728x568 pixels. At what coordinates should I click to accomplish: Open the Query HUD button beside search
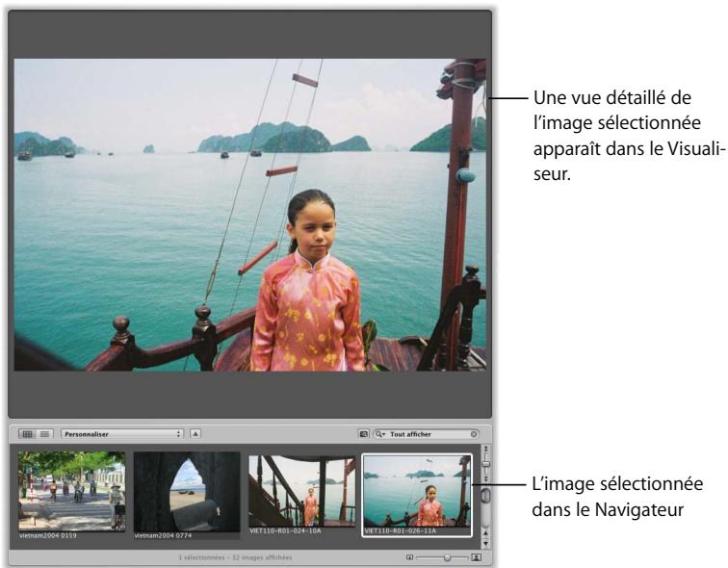tap(364, 434)
